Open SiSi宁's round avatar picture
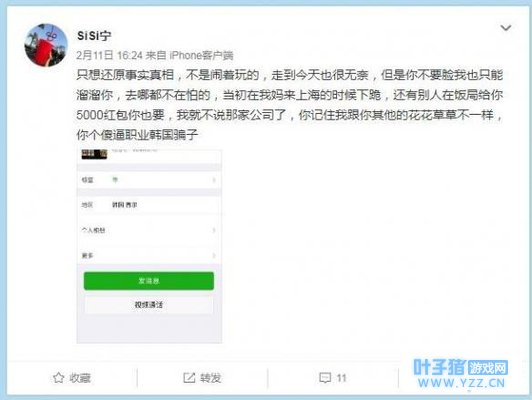532x400 pixels. [x=46, y=45]
